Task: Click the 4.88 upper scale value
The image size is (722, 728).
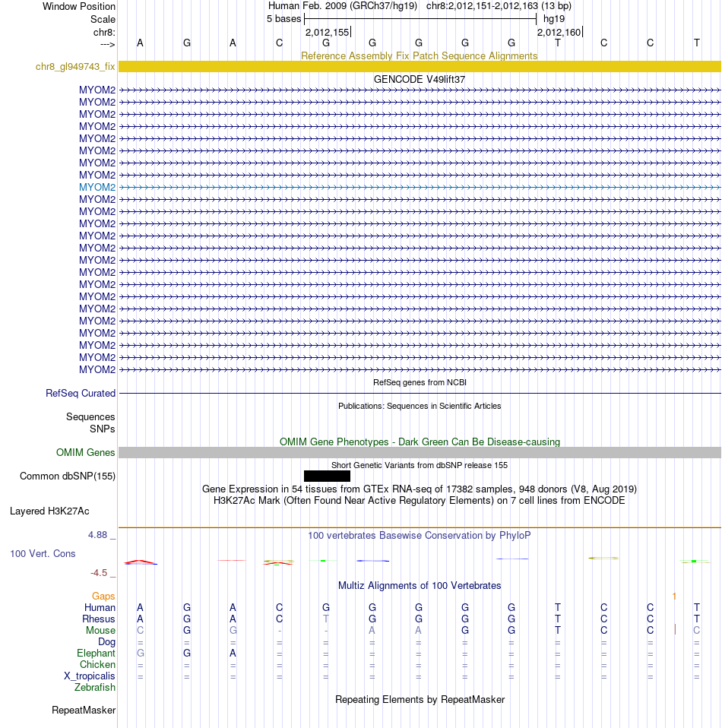Action: point(97,535)
